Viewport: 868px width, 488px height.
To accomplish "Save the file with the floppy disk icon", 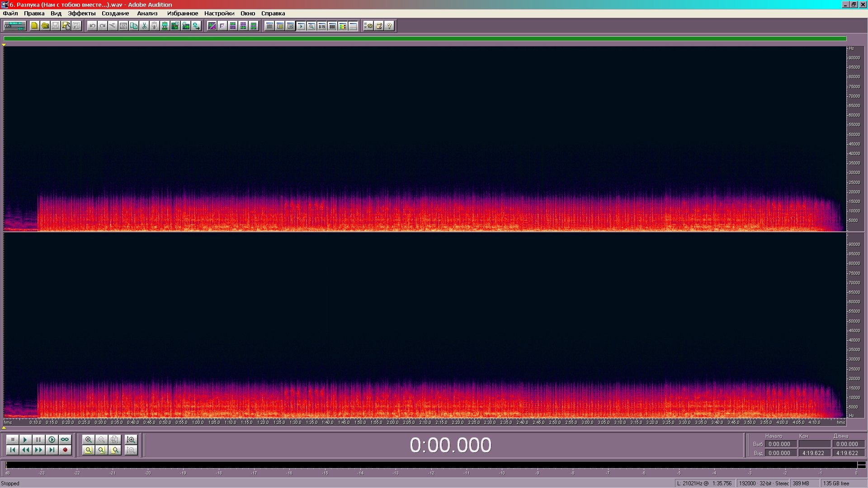I will coord(55,26).
